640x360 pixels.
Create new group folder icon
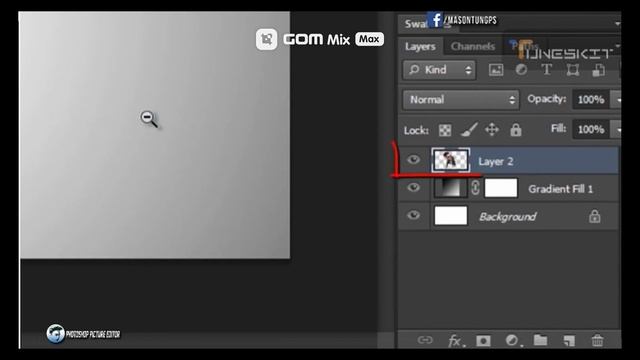(540, 340)
